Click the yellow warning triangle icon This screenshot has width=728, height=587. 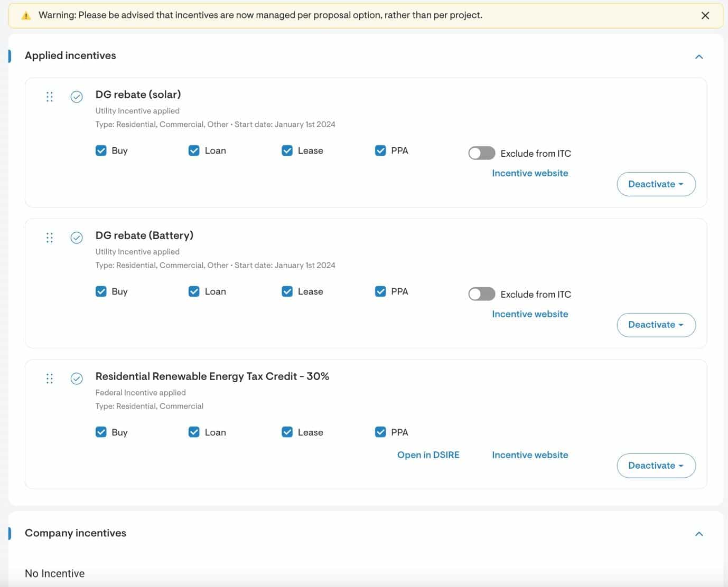26,16
